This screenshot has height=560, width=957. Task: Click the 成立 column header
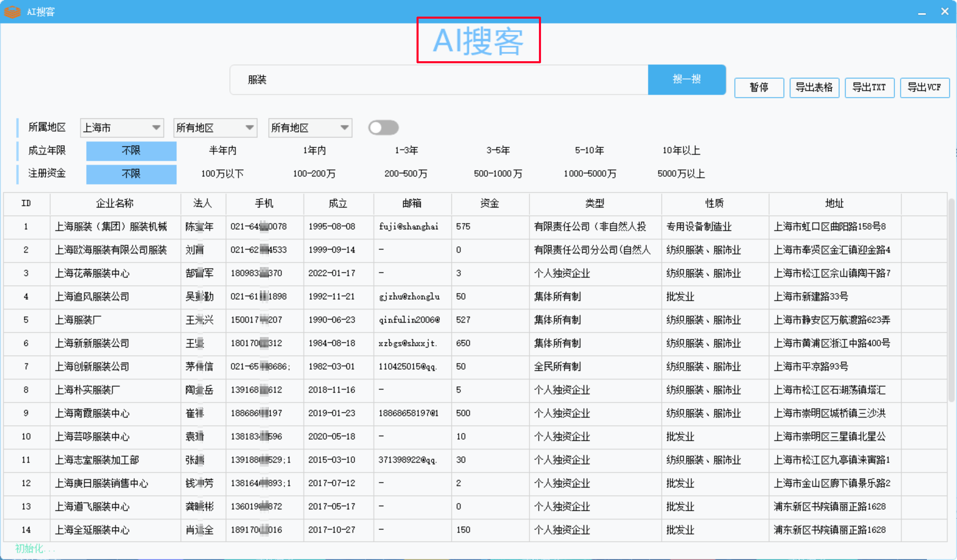coord(338,203)
